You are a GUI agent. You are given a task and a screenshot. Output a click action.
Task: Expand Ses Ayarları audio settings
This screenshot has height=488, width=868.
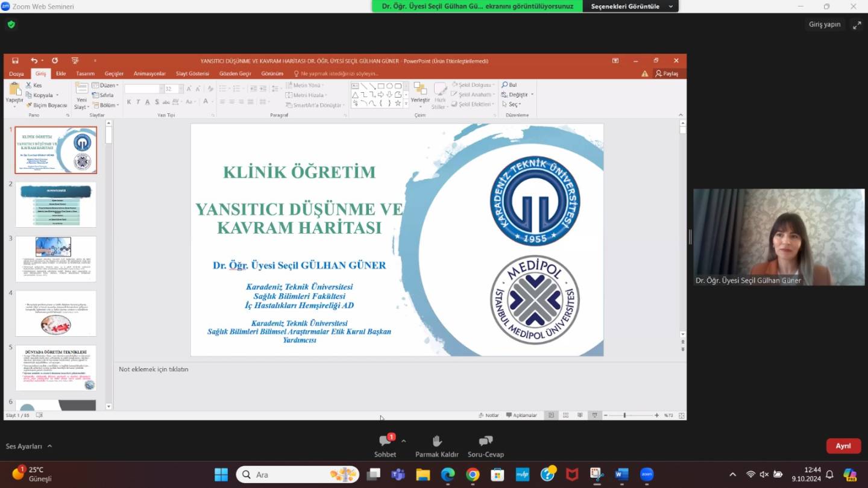pos(29,446)
